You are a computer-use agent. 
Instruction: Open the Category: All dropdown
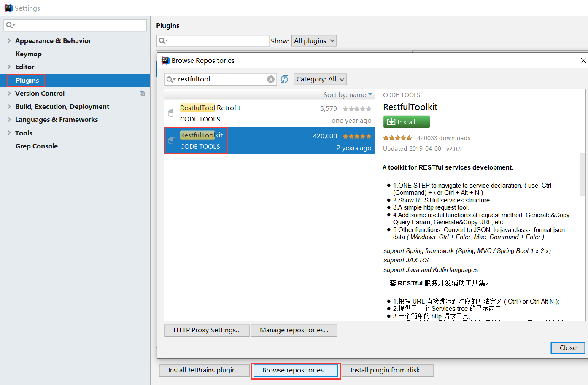pyautogui.click(x=320, y=79)
